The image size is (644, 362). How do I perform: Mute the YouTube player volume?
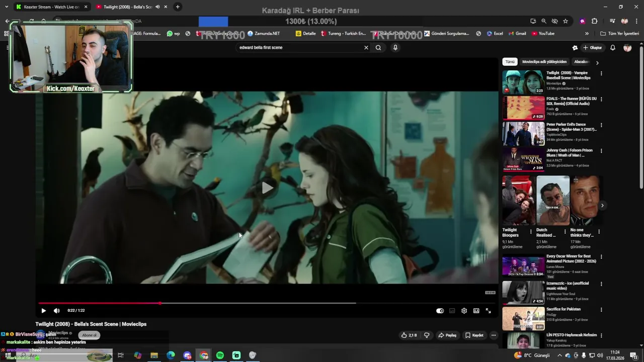tap(56, 311)
